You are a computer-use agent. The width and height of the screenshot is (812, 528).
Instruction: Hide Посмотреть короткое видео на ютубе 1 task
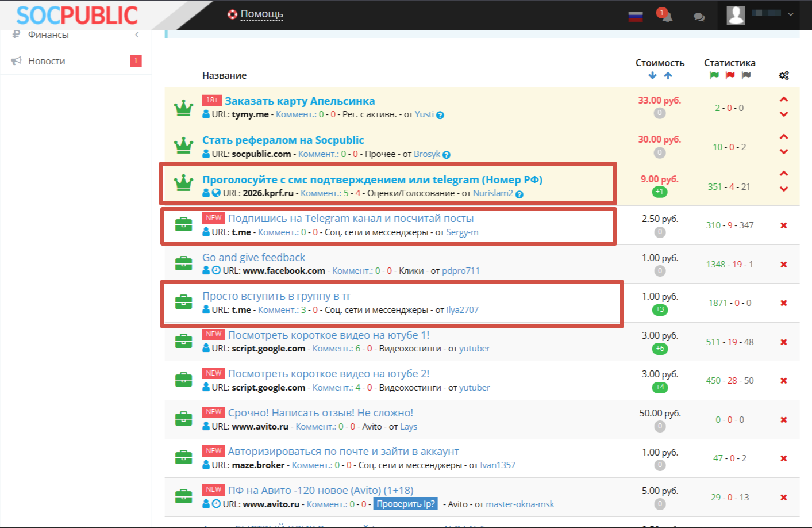point(784,342)
